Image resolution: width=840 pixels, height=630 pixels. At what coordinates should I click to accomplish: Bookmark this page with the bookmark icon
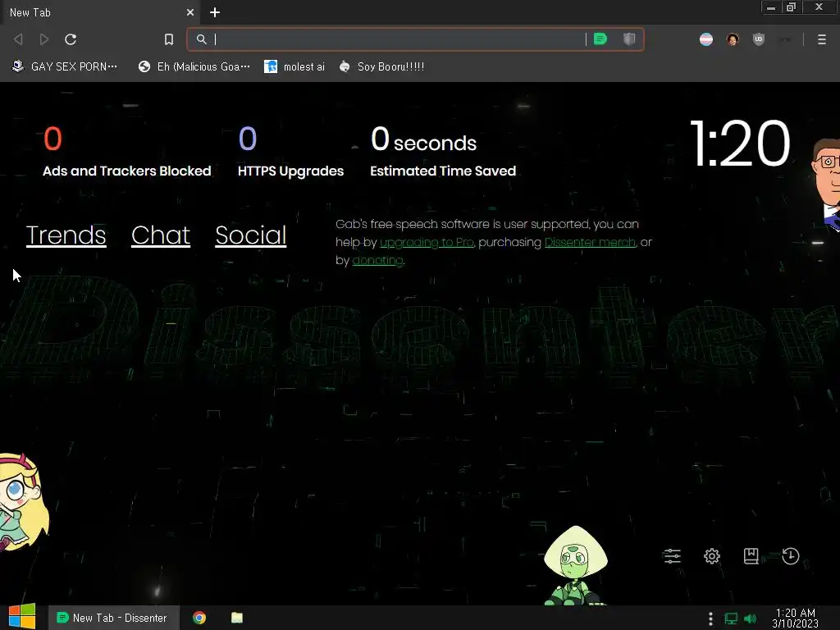[169, 39]
